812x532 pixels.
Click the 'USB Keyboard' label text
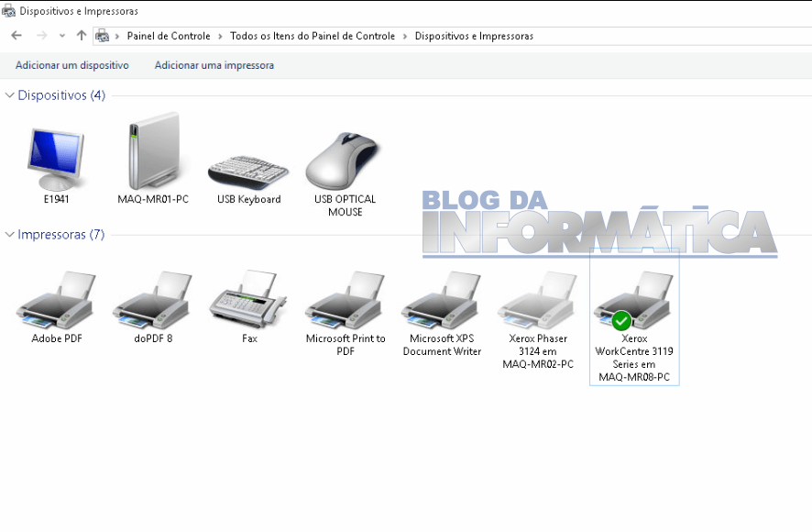(x=249, y=199)
